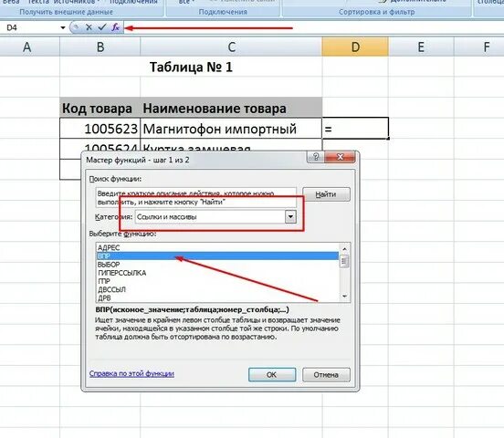Click the Insert Function fx icon
504x438 pixels.
(x=115, y=27)
